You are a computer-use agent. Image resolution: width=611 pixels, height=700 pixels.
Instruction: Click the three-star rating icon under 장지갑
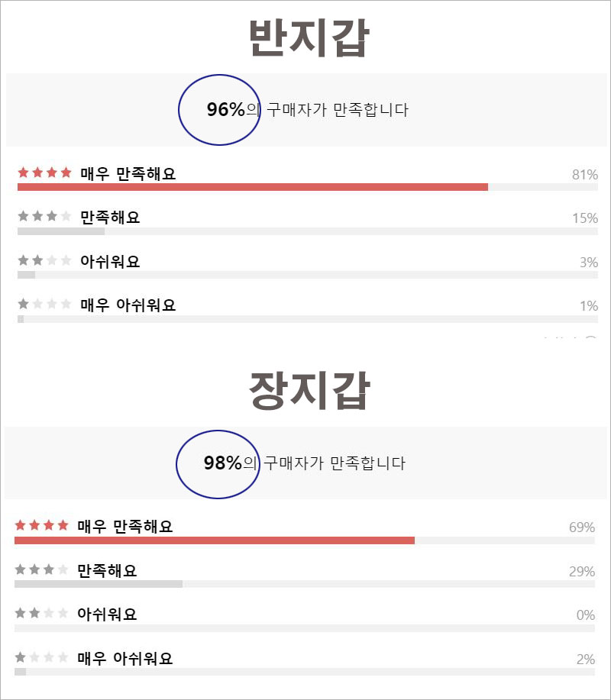[x=41, y=569]
